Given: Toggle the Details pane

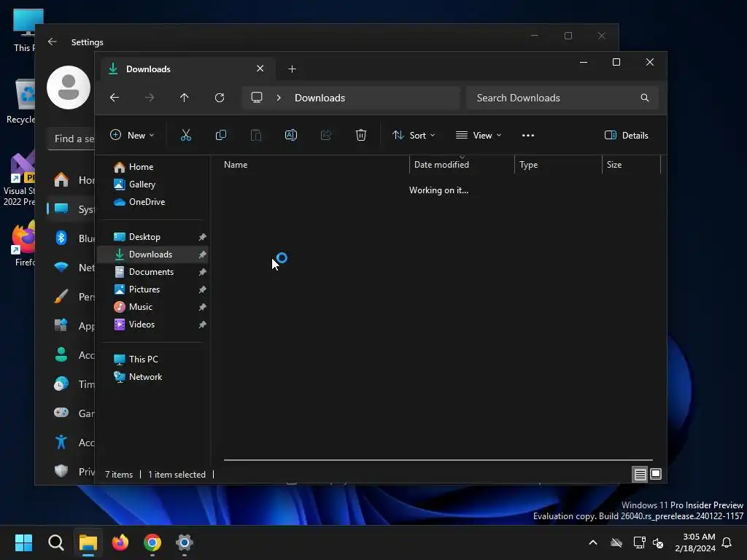Looking at the screenshot, I should click(627, 135).
